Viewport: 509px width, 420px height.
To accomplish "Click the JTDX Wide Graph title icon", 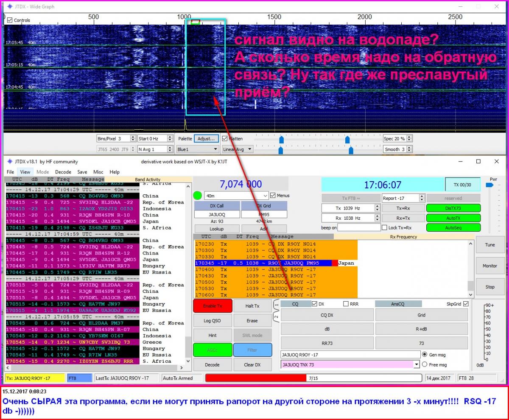I will pyautogui.click(x=9, y=7).
